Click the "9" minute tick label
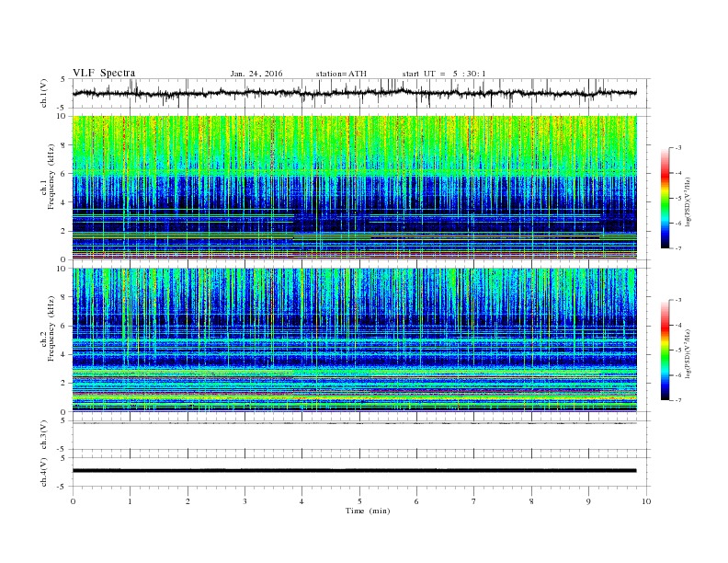 pyautogui.click(x=588, y=501)
